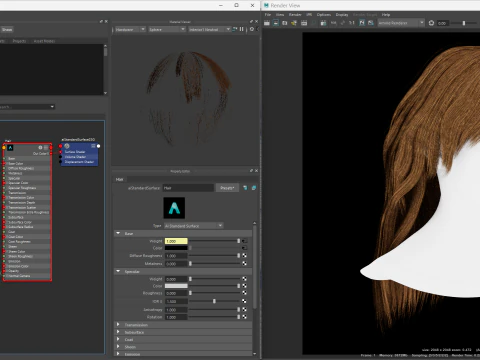Open the File menu in Render View

(x=268, y=15)
